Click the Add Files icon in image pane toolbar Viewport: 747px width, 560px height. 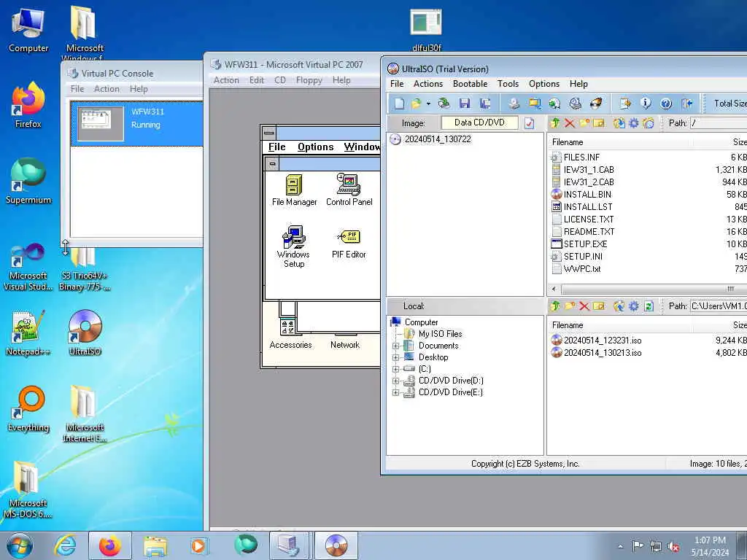[619, 123]
